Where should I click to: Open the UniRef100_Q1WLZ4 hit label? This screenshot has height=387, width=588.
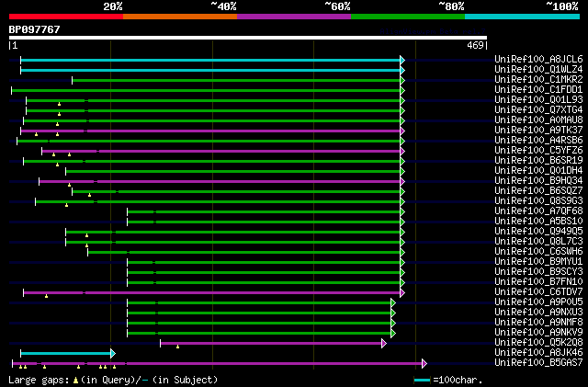[538, 70]
